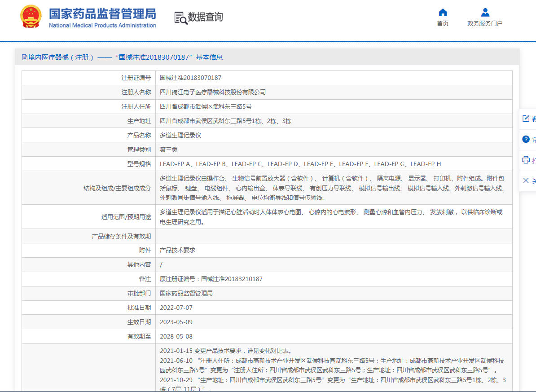Click the printer icon in side panel

click(x=526, y=160)
